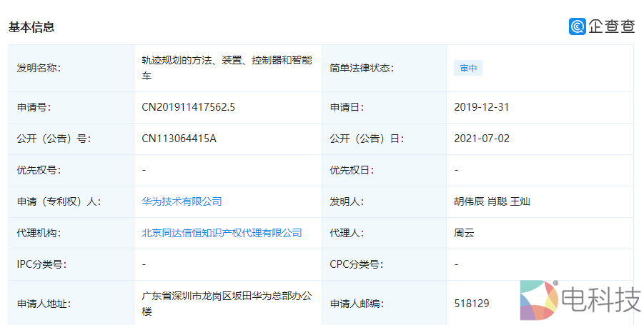
Task: Click the 申请日 label cell
Action: point(384,108)
